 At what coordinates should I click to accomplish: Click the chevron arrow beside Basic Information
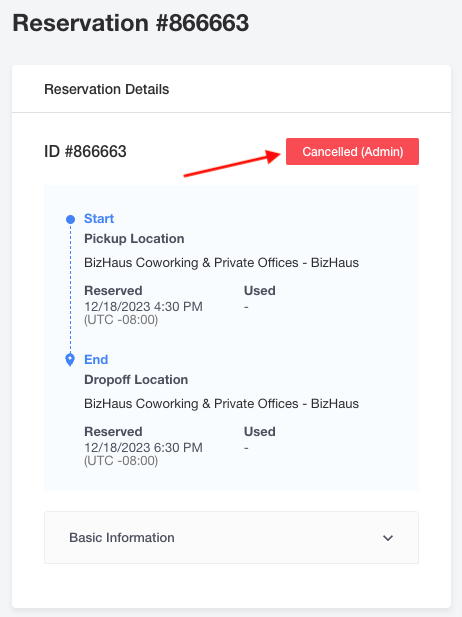click(388, 538)
